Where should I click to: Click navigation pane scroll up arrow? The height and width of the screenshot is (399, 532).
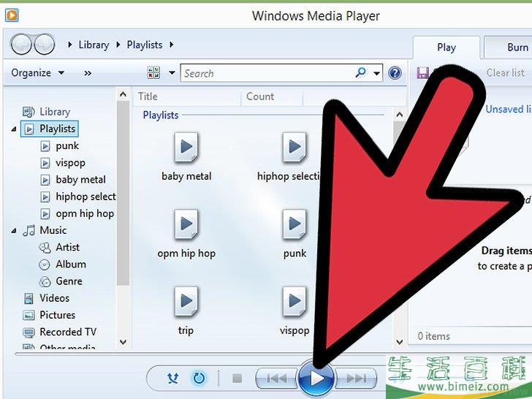[x=123, y=94]
